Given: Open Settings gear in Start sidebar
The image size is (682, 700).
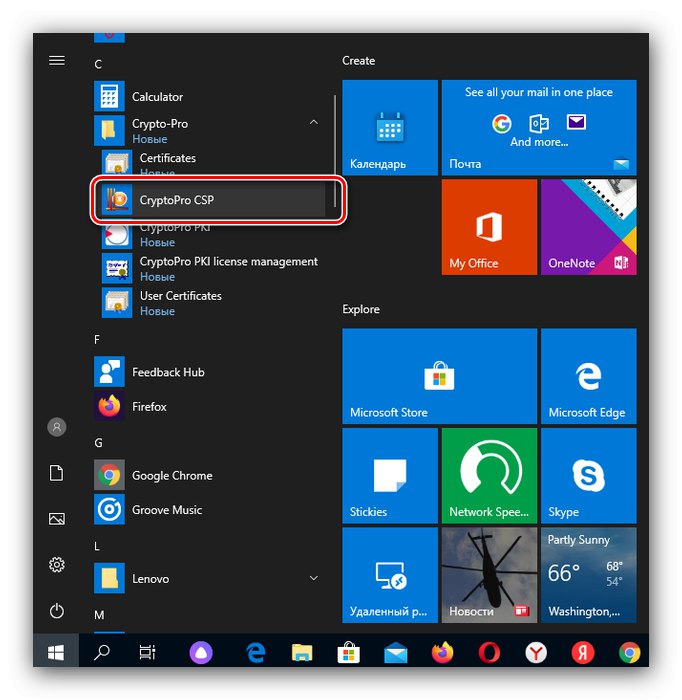Looking at the screenshot, I should click(57, 565).
